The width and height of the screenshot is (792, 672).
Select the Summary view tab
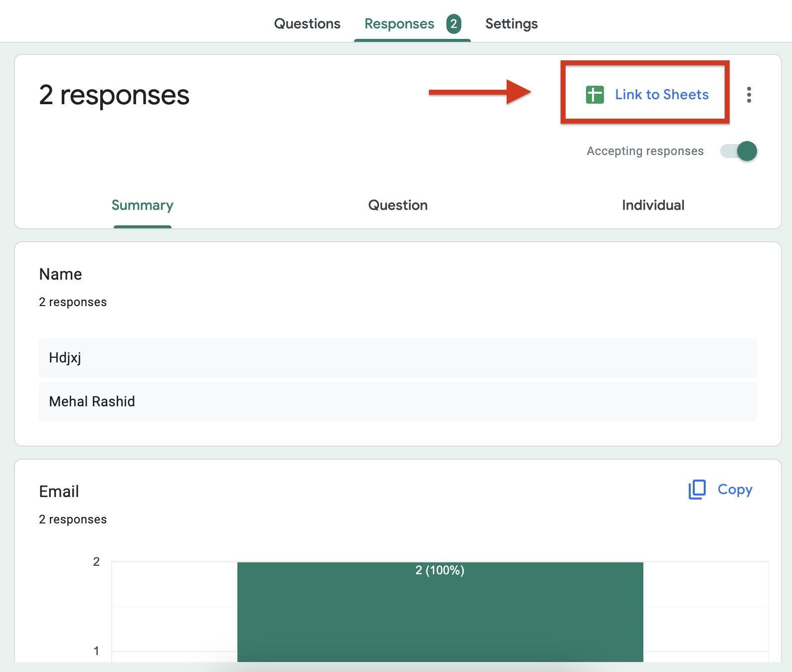pyautogui.click(x=143, y=205)
